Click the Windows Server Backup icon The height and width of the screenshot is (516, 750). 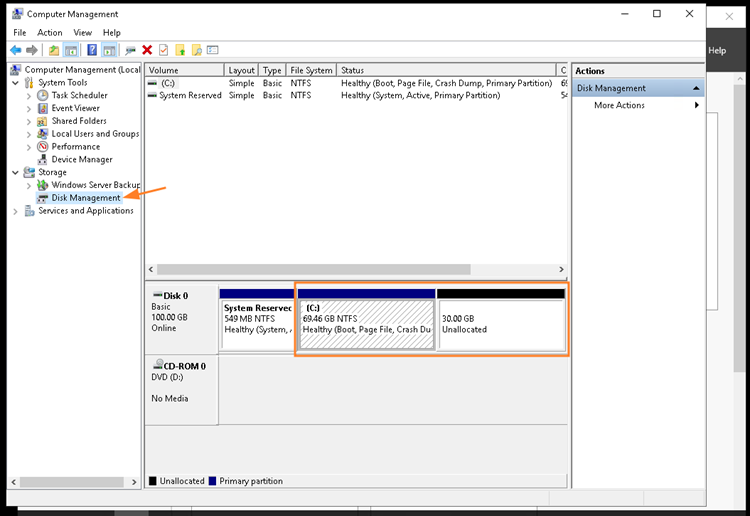[x=43, y=185]
